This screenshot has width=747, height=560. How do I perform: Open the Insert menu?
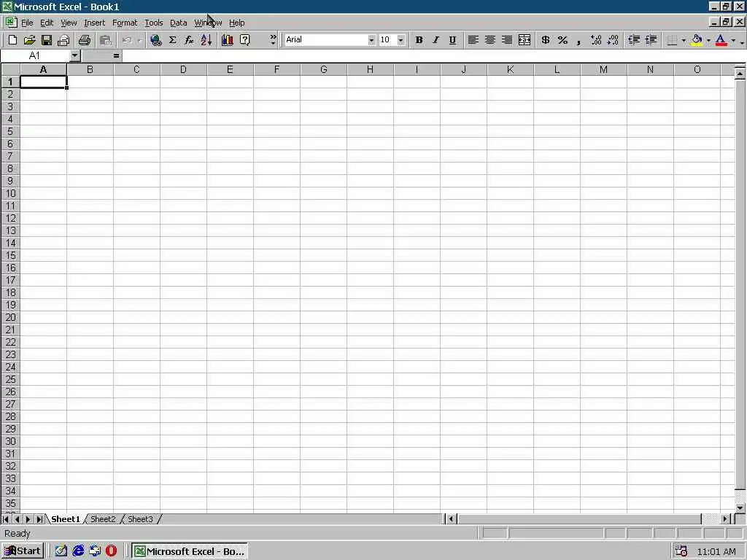(x=94, y=23)
